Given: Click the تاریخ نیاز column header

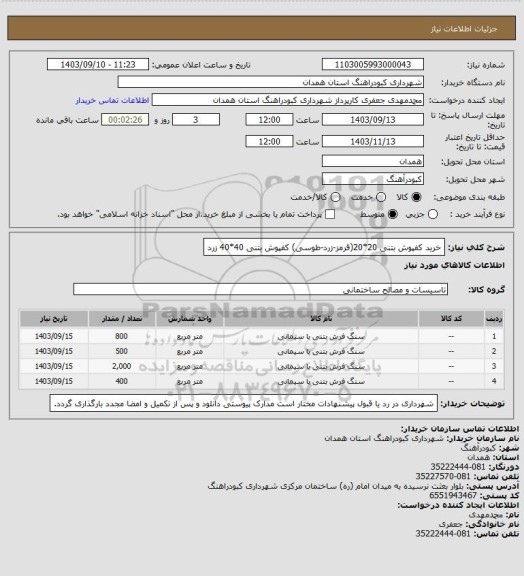Looking at the screenshot, I should click(x=54, y=319).
